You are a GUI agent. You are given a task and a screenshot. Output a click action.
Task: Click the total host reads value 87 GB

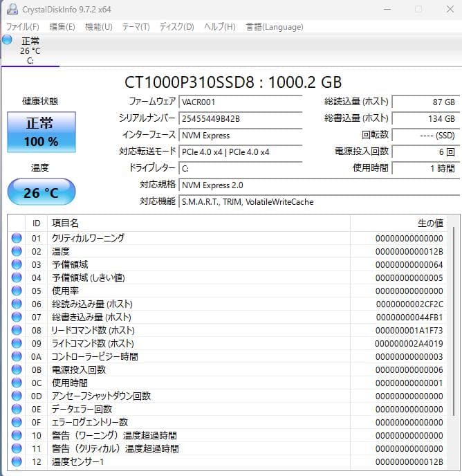pyautogui.click(x=426, y=102)
